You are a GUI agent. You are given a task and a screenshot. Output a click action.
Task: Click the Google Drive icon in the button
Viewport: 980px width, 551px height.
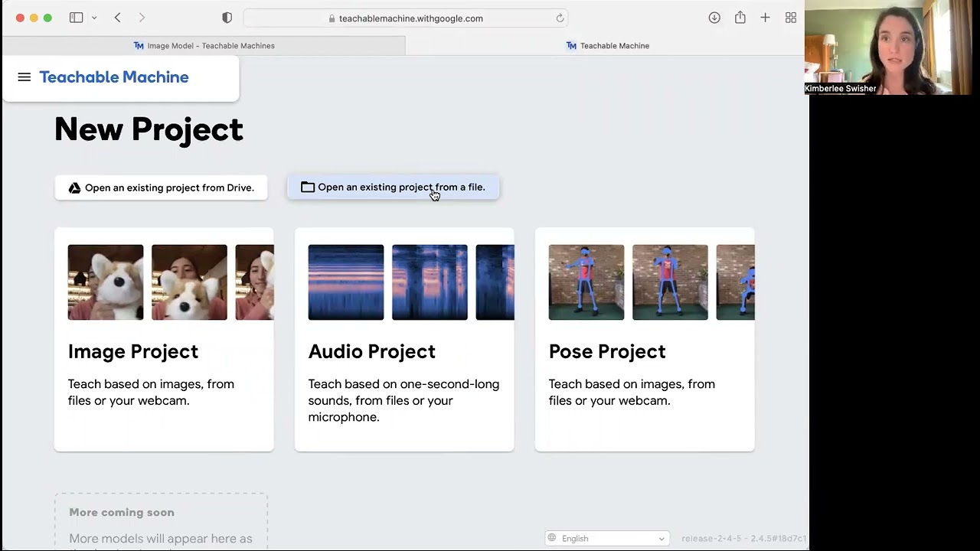(74, 187)
